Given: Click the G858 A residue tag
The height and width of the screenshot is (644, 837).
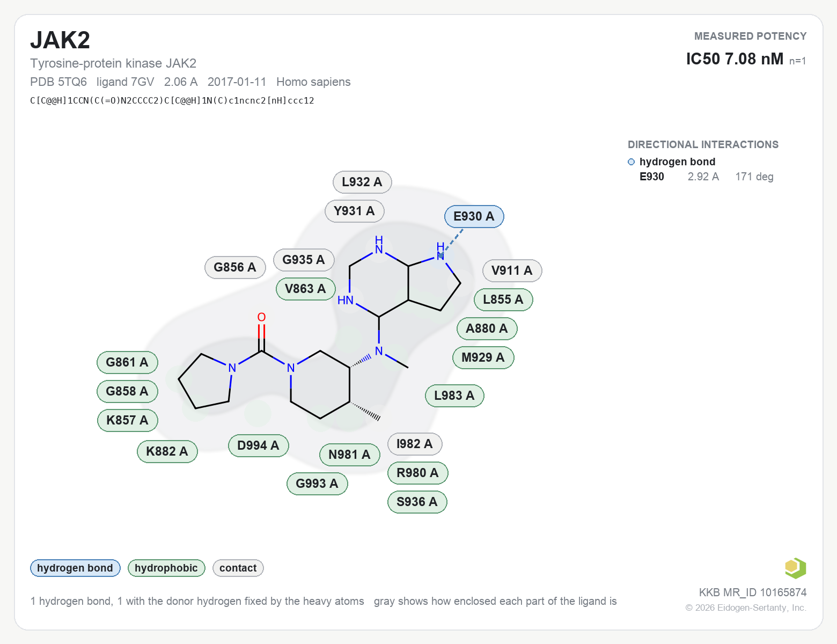Looking at the screenshot, I should click(x=127, y=391).
